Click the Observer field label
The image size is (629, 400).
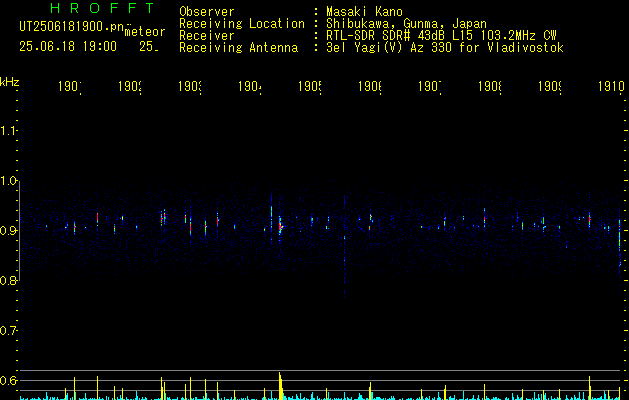[x=207, y=12]
